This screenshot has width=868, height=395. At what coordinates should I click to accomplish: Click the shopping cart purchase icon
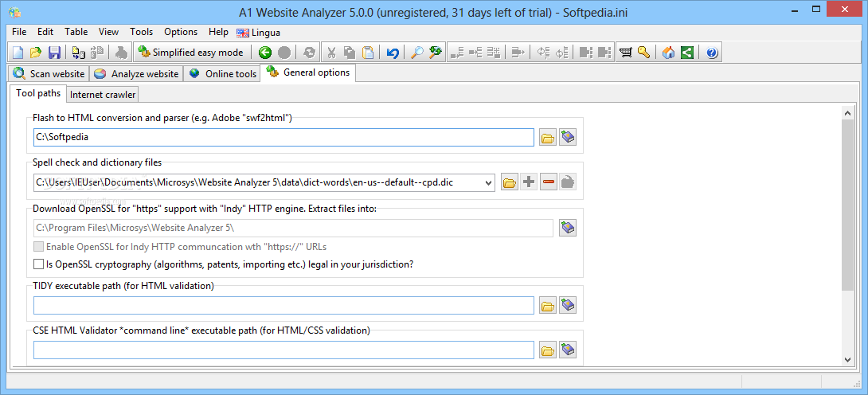tap(626, 53)
